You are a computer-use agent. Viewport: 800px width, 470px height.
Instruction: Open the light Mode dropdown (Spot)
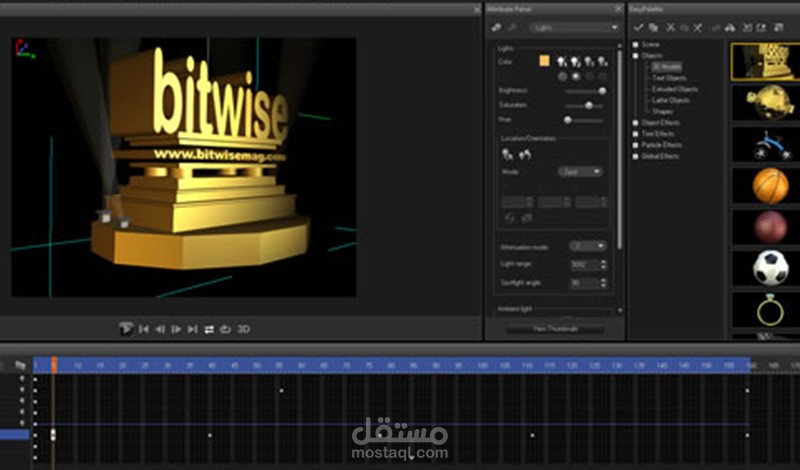(x=580, y=172)
